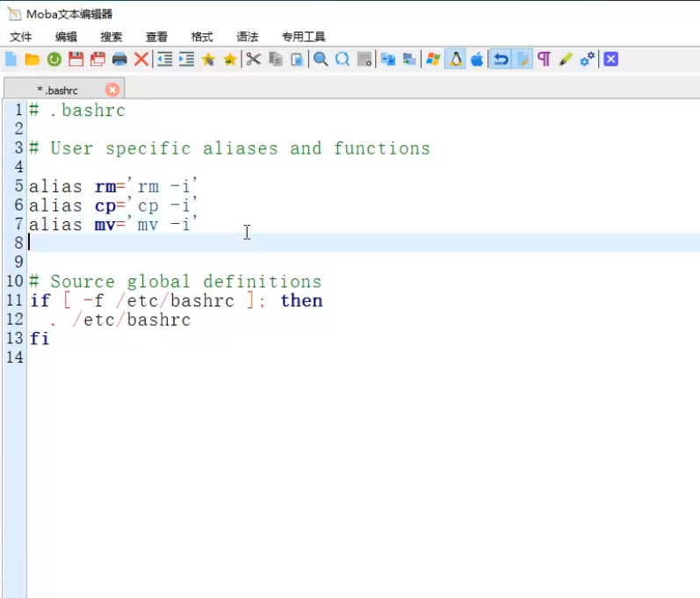Toggle show special characters pilcrow icon

(544, 60)
